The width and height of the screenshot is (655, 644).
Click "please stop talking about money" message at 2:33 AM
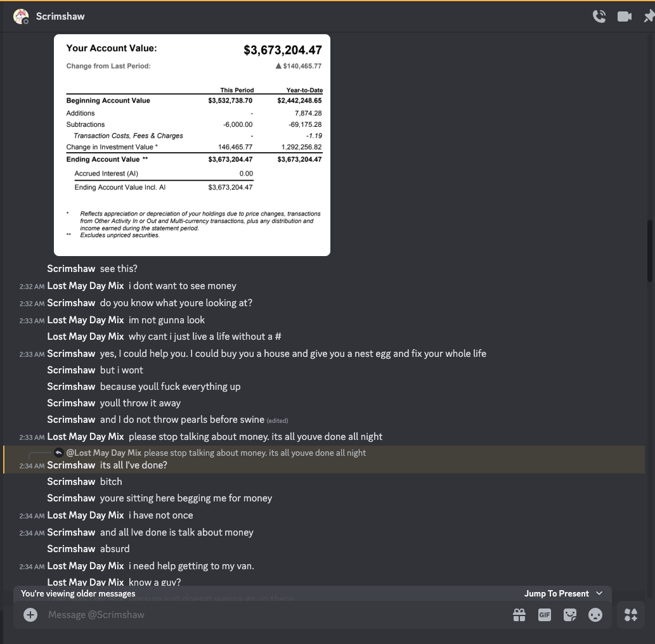[256, 437]
